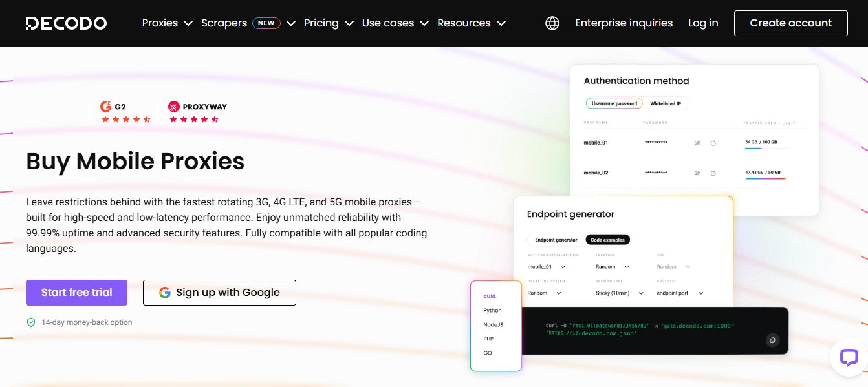The width and height of the screenshot is (868, 387).
Task: Open the globe language selector
Action: click(552, 23)
